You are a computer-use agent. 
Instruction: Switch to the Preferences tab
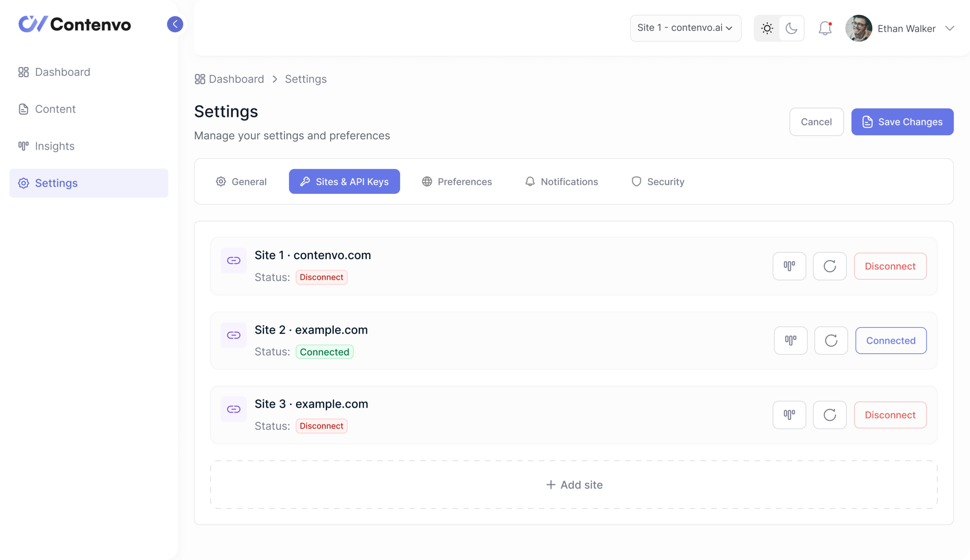click(x=457, y=181)
